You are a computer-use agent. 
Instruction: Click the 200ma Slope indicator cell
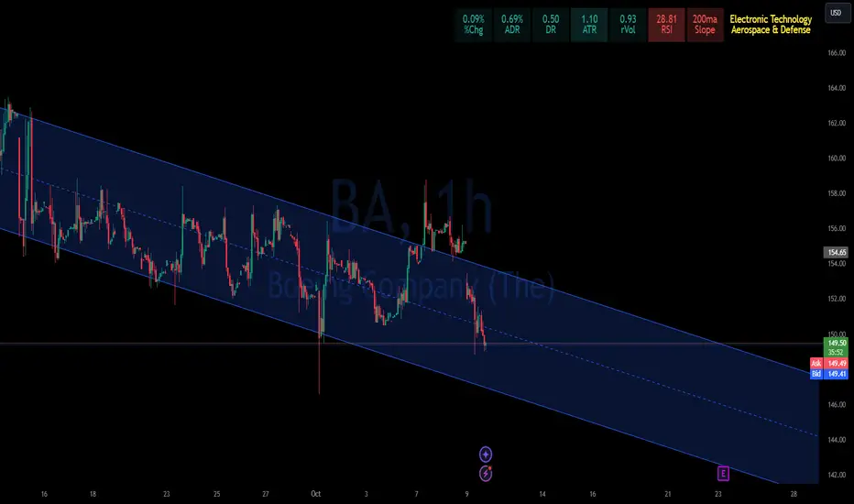click(705, 25)
